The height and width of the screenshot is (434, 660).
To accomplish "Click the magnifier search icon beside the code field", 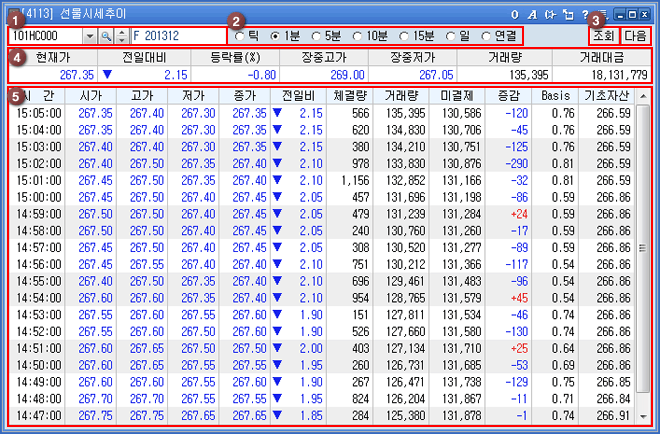I will point(105,35).
